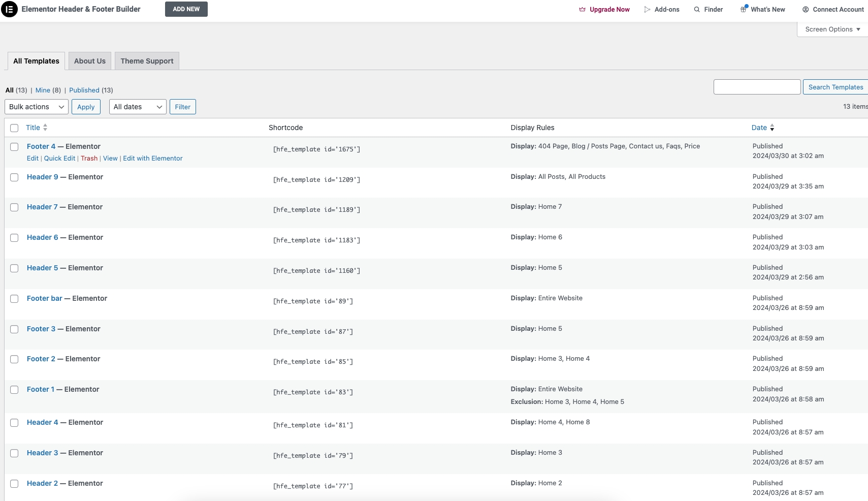Open What's New gift icon
This screenshot has width=868, height=501.
coord(744,9)
